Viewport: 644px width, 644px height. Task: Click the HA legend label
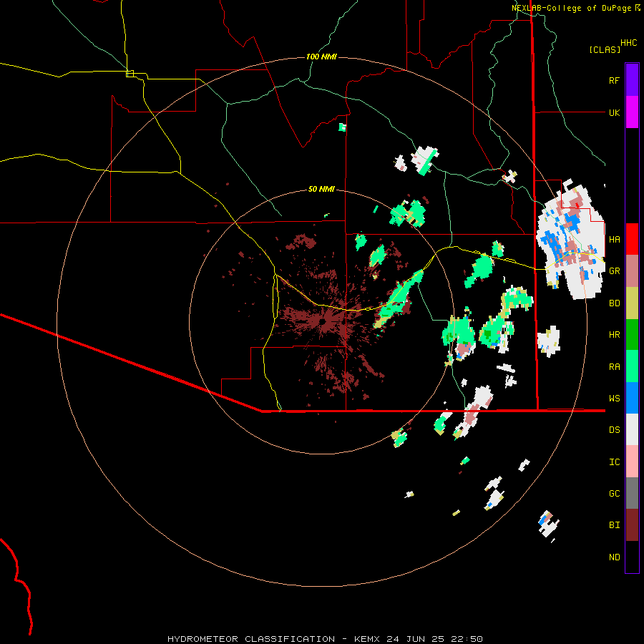tap(614, 239)
